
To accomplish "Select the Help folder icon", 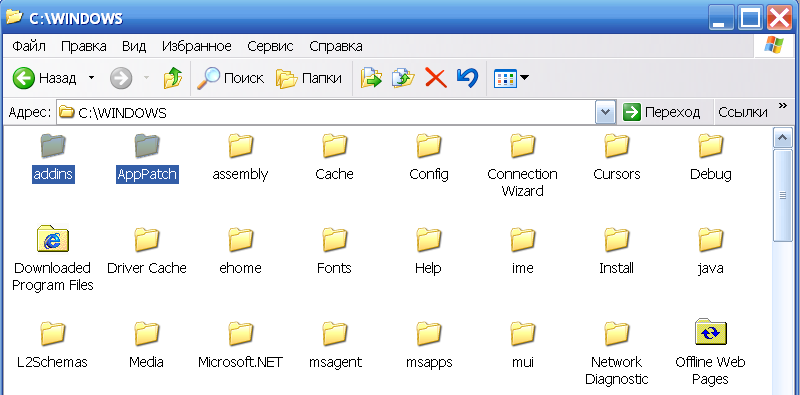I will point(429,240).
